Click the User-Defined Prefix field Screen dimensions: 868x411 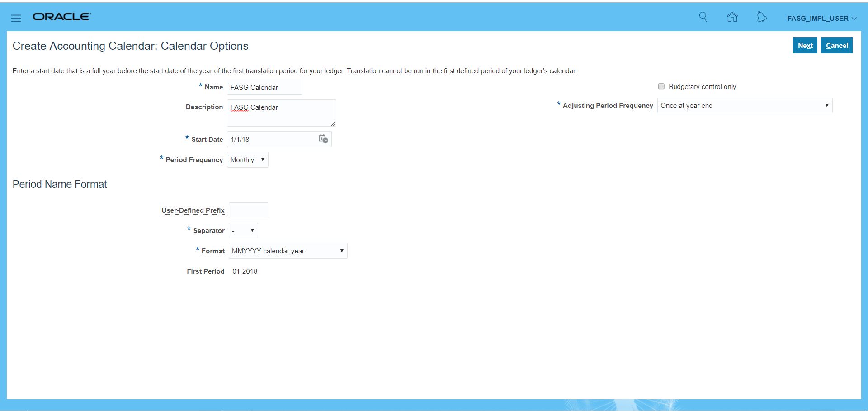248,210
